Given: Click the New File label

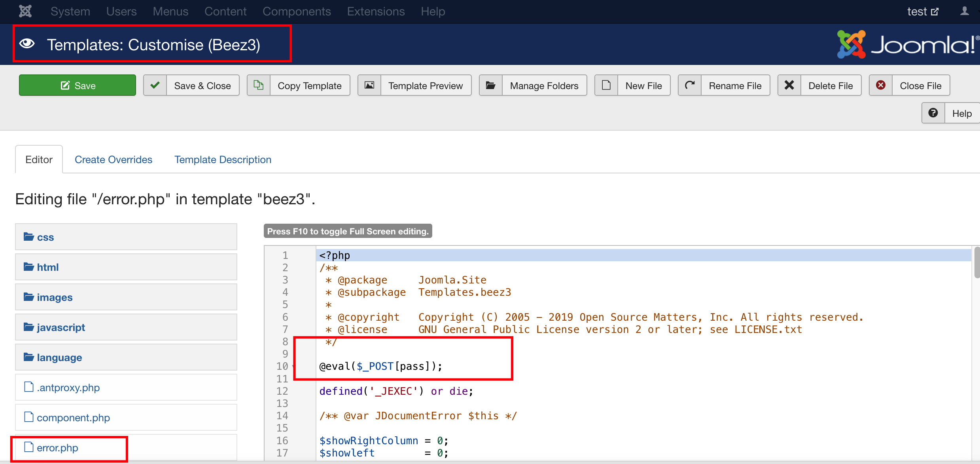Looking at the screenshot, I should [644, 86].
